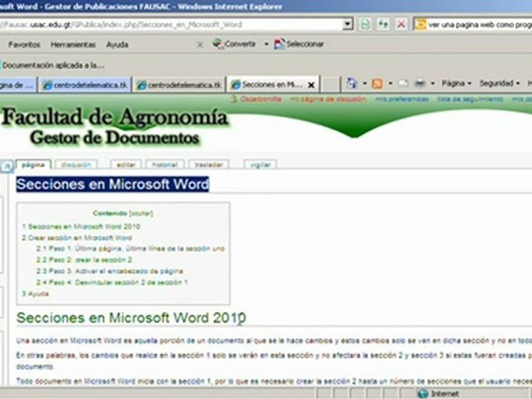
Task: Select the 'vigilar' wiki tab
Action: [x=260, y=165]
